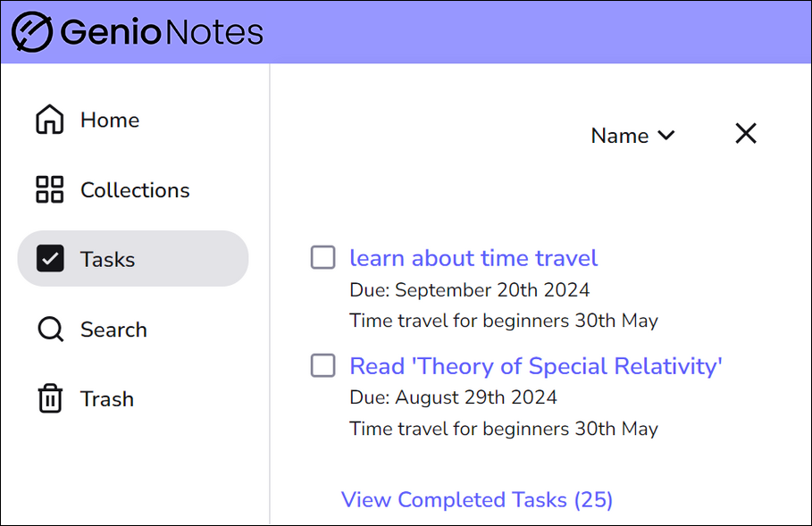Click the Trash bin icon
Screen dimensions: 812x526
tap(50, 399)
